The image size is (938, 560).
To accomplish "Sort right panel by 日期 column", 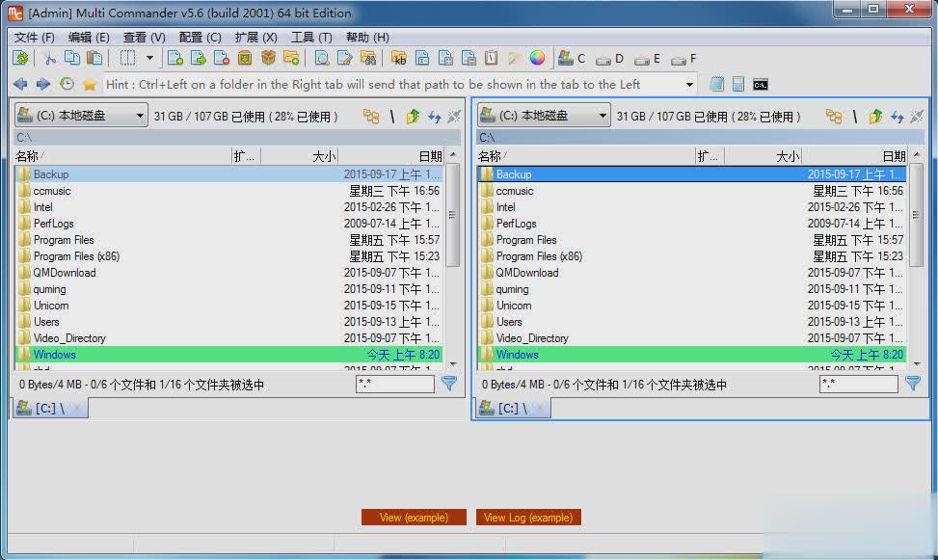I will click(854, 156).
